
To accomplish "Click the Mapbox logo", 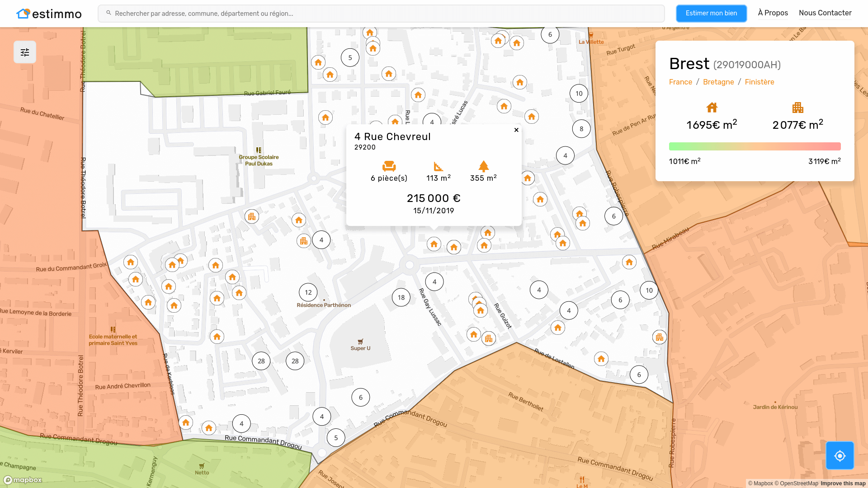I will tap(23, 480).
